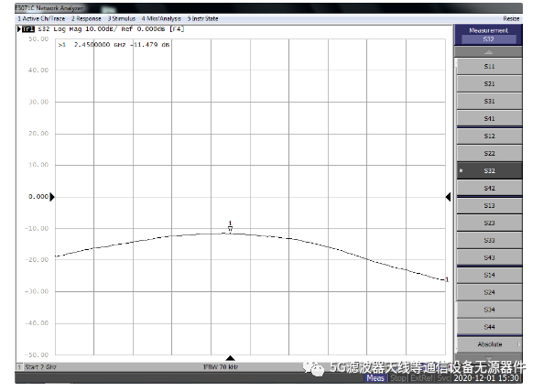Image resolution: width=543 pixels, height=392 pixels.
Task: Select the S44 measurement softkey
Action: [489, 327]
